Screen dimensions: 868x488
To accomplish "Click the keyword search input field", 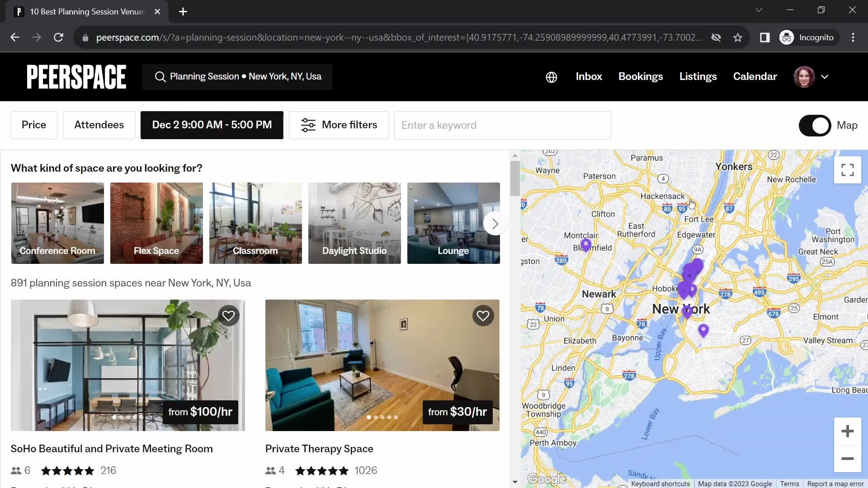I will [x=503, y=125].
